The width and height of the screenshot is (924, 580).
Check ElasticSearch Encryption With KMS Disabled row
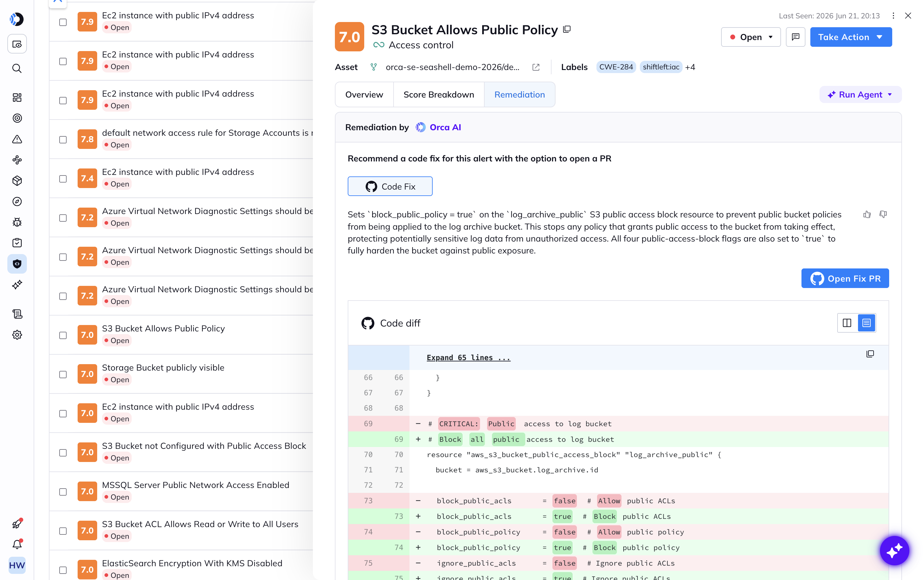[x=63, y=570]
